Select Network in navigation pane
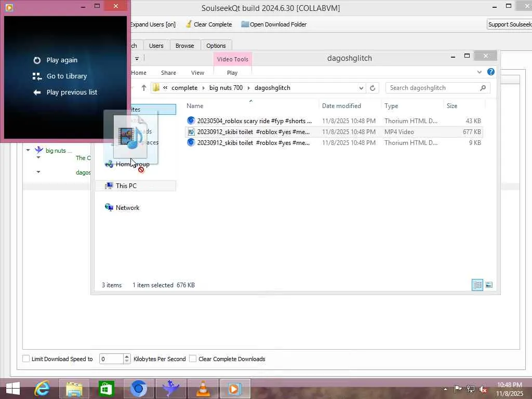 [127, 208]
